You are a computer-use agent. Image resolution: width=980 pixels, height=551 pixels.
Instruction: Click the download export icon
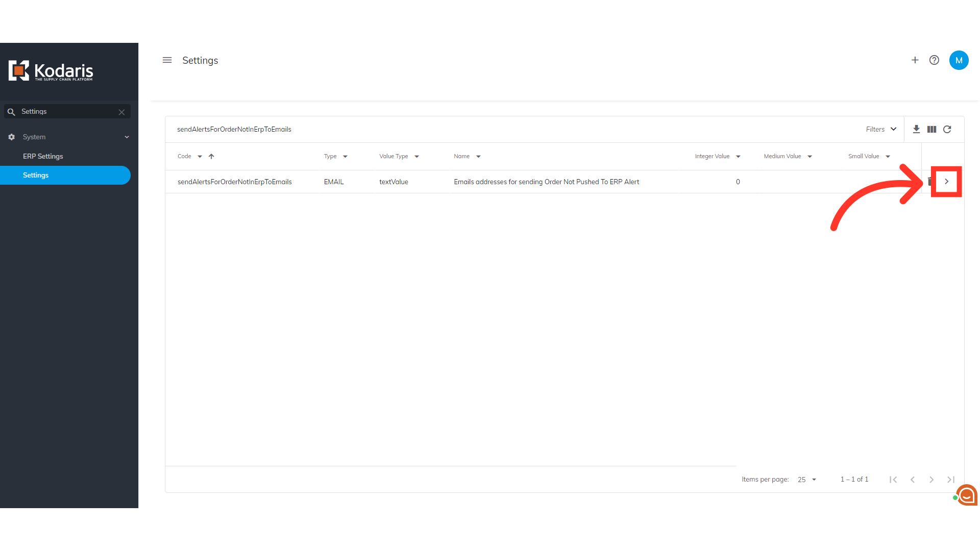click(x=916, y=129)
